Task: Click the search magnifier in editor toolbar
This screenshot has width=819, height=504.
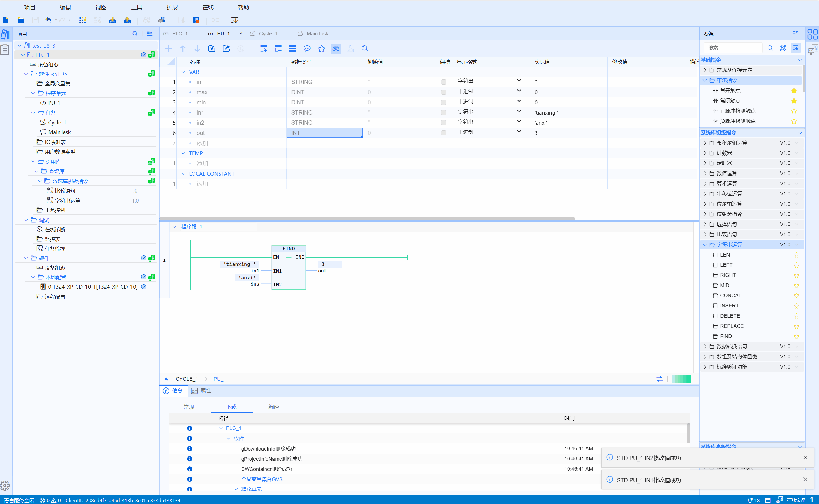Action: point(365,49)
